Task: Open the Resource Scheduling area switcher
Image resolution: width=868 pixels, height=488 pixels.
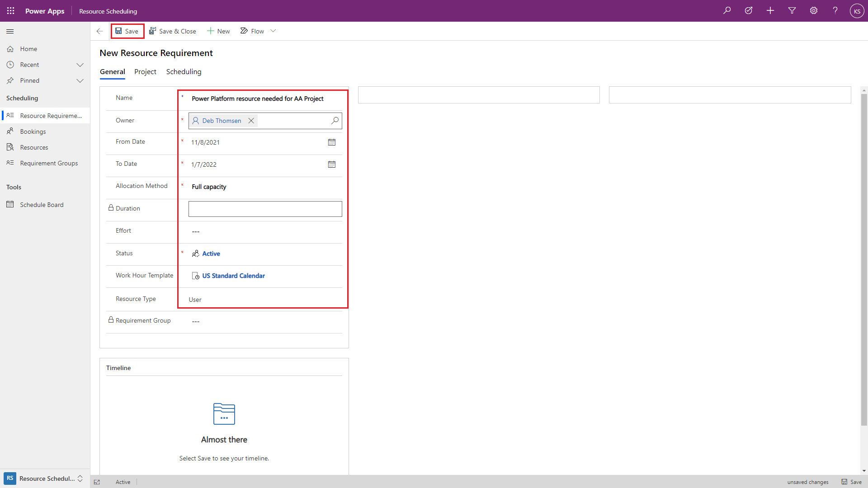Action: click(x=45, y=479)
